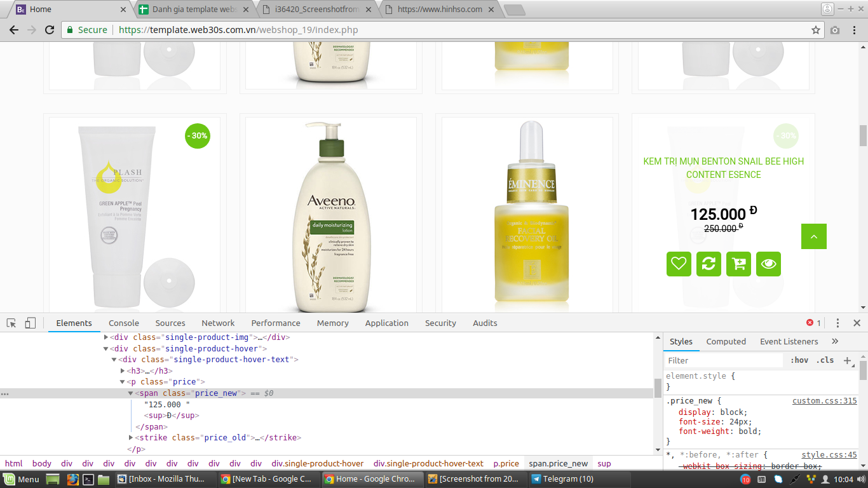Open the custom.css:315 source link
The image size is (868, 488).
click(825, 401)
